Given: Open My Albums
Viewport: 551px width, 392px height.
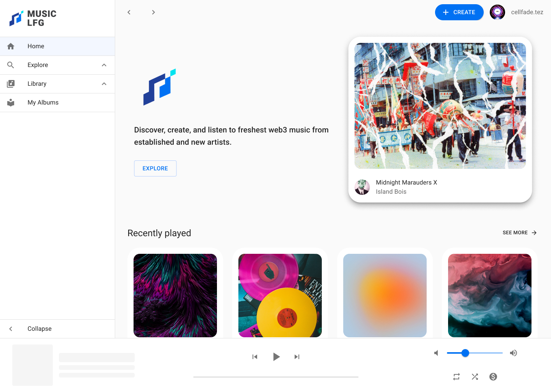Looking at the screenshot, I should pos(57,103).
